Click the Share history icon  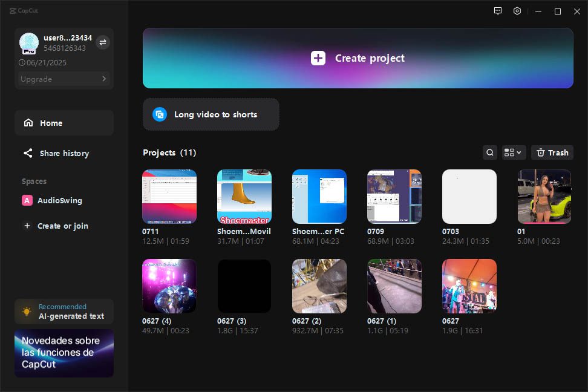point(28,154)
